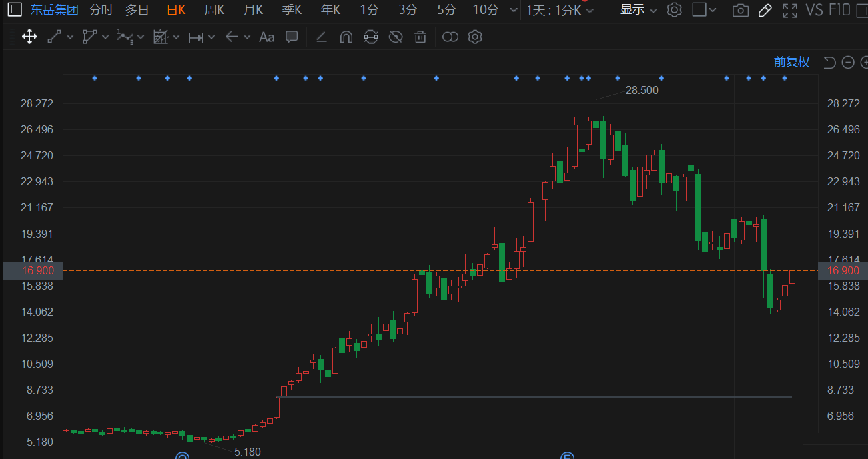Switch to the 周K weekly chart tab

[214, 10]
